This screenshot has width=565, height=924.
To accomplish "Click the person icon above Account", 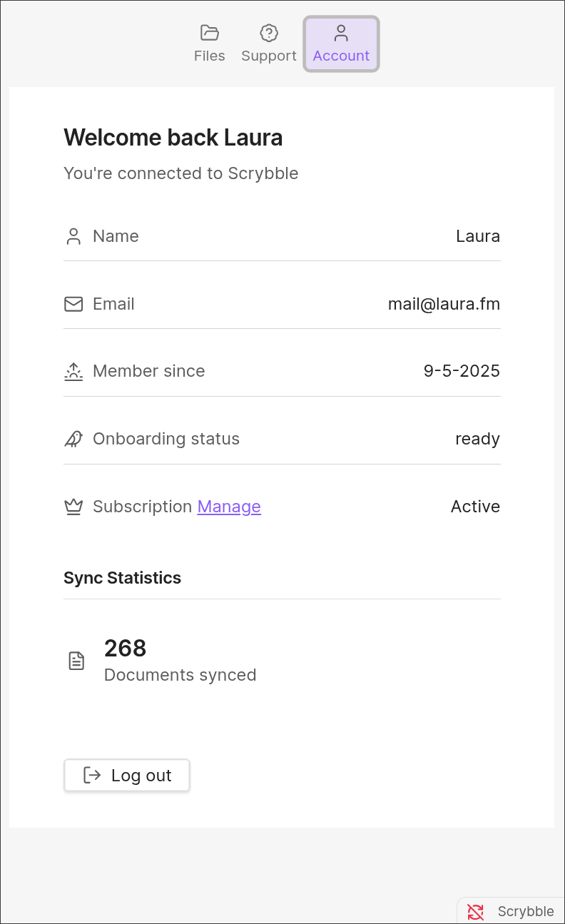I will pos(341,33).
